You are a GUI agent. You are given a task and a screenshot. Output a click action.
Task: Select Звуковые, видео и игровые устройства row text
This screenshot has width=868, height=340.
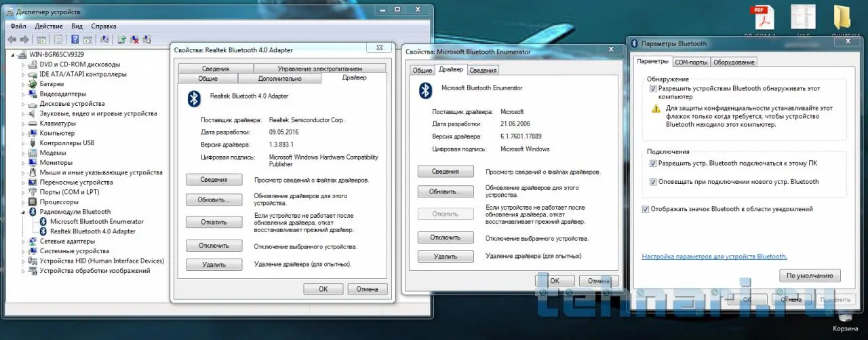[x=99, y=113]
